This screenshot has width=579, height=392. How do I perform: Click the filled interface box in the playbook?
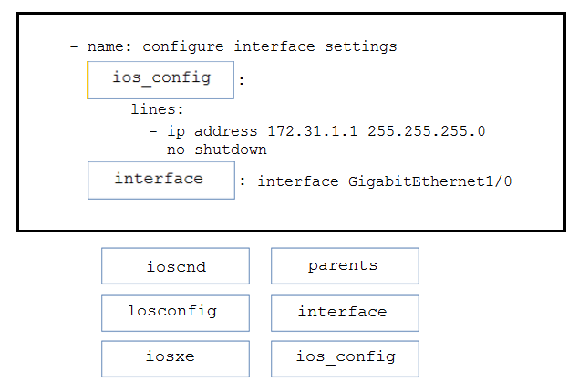click(x=161, y=181)
